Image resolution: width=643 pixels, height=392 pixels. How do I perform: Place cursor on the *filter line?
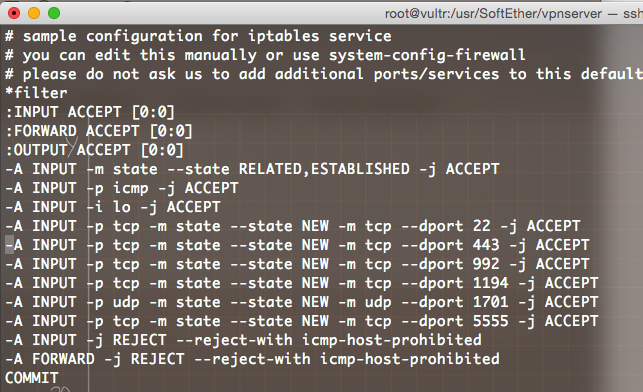(x=36, y=93)
